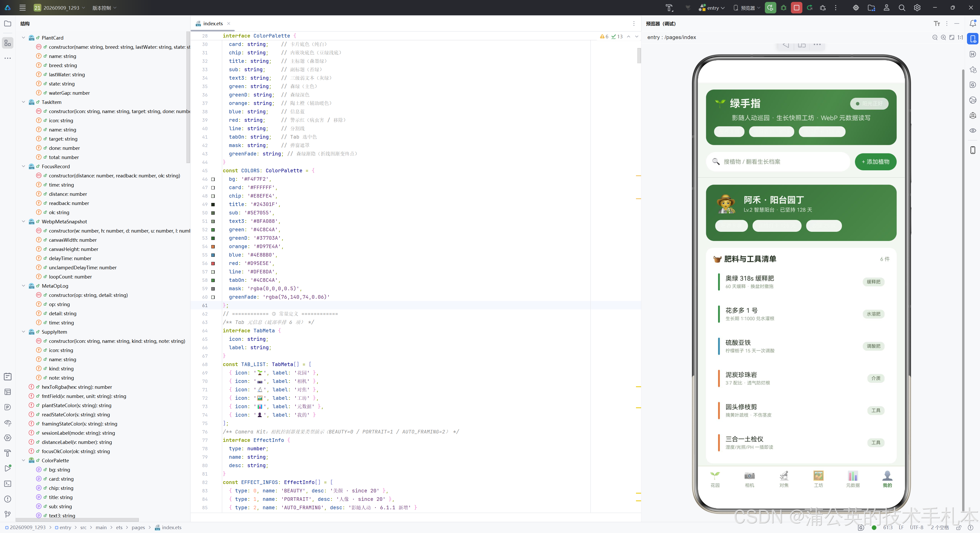980x533 pixels.
Task: Collapse the PlantCard tree node
Action: click(x=23, y=38)
